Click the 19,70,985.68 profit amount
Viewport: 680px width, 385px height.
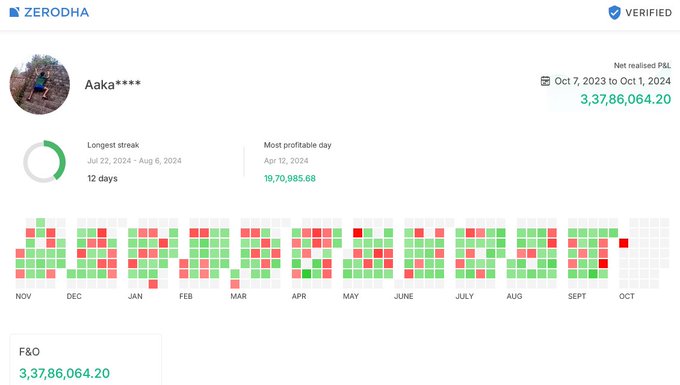290,178
